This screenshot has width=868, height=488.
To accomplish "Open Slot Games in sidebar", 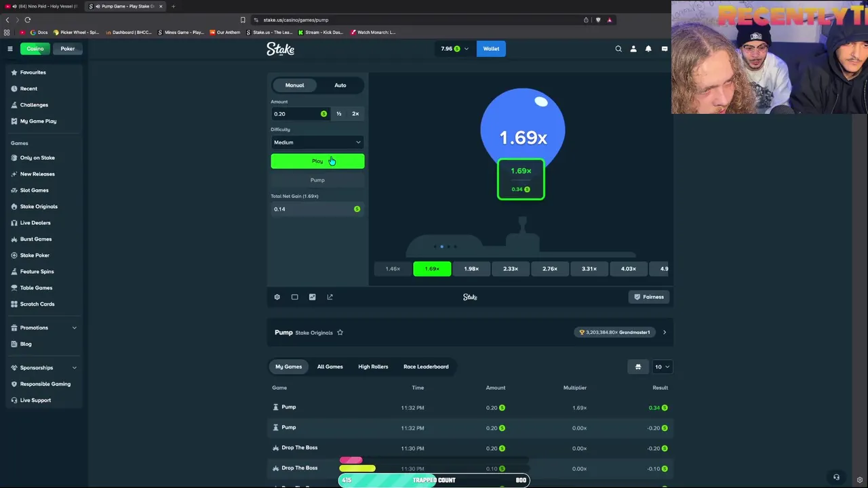I will pos(34,190).
